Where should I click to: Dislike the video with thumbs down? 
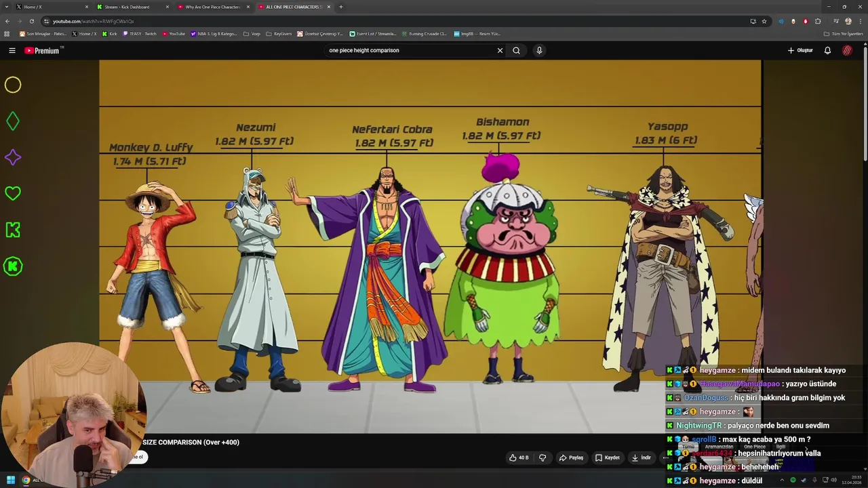[x=542, y=457]
